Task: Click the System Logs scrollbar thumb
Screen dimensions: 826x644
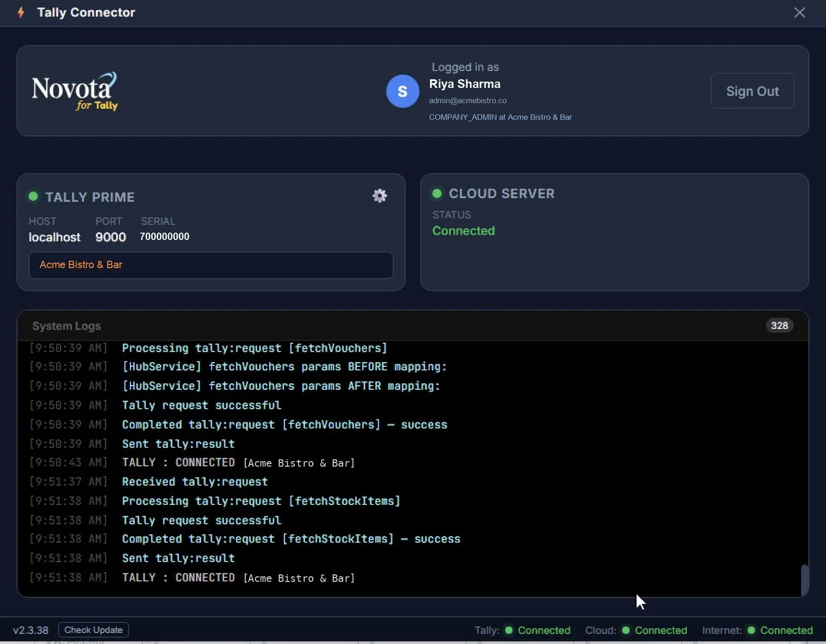Action: coord(804,580)
